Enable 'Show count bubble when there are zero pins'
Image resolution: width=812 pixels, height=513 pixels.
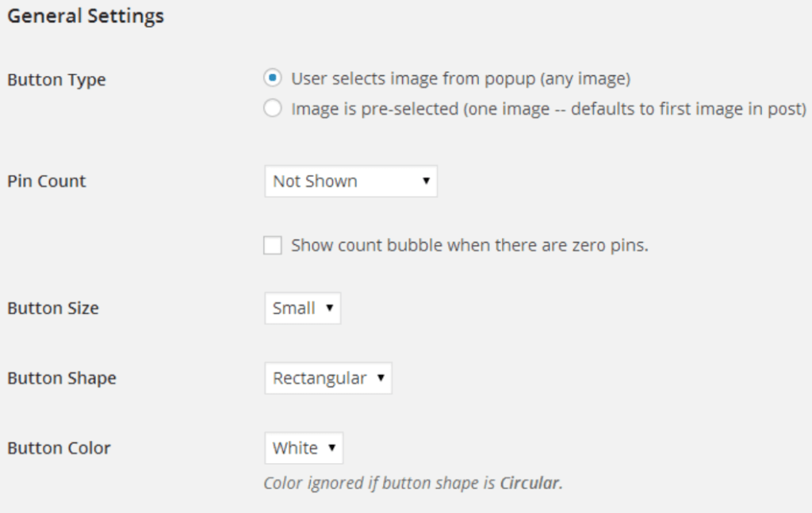[x=273, y=245]
